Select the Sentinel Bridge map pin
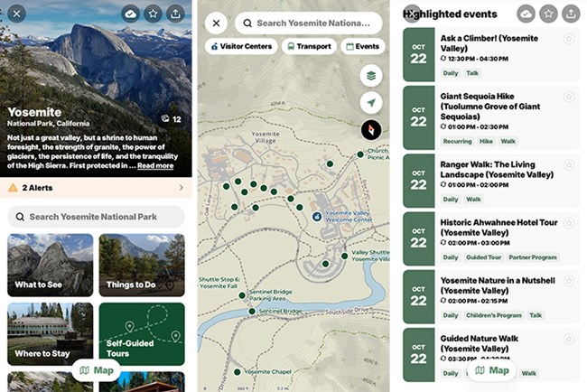587x392 pixels. click(x=252, y=311)
